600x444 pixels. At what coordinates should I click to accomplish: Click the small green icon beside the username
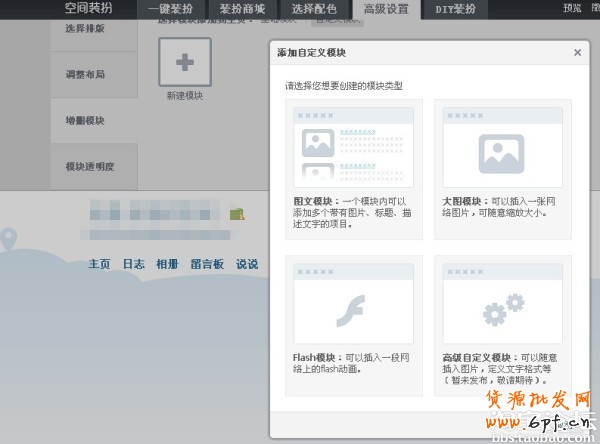coord(236,214)
